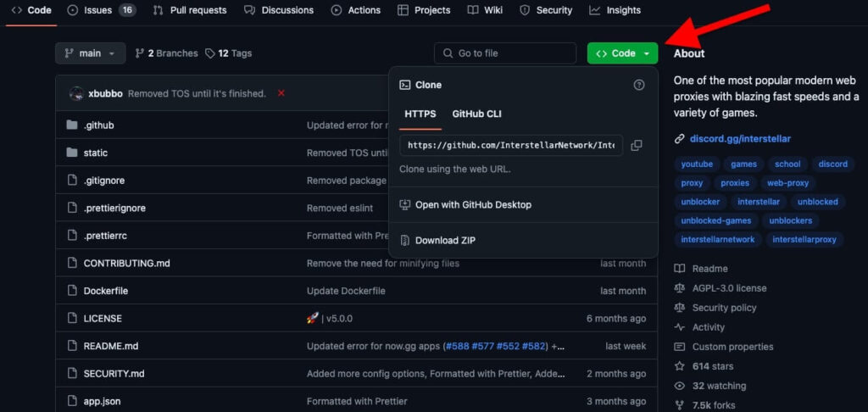Screen dimensions: 868x412
Task: Click the youtube topic tag
Action: (697, 164)
